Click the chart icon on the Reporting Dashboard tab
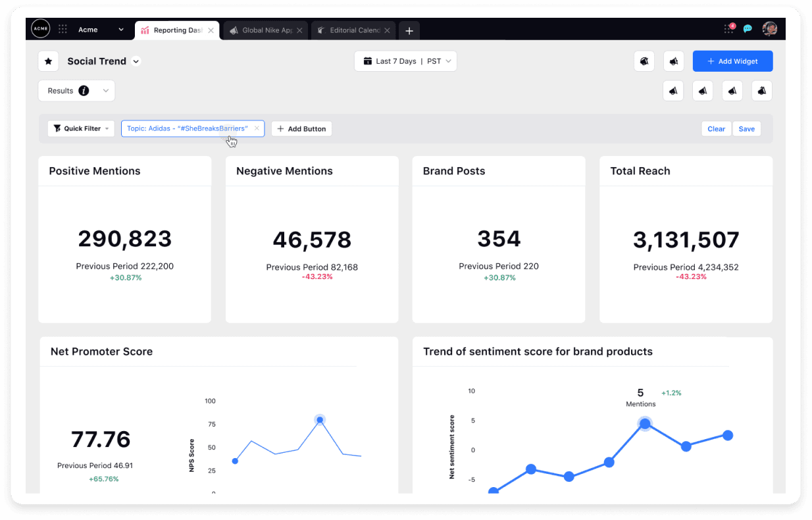812x520 pixels. [x=145, y=30]
